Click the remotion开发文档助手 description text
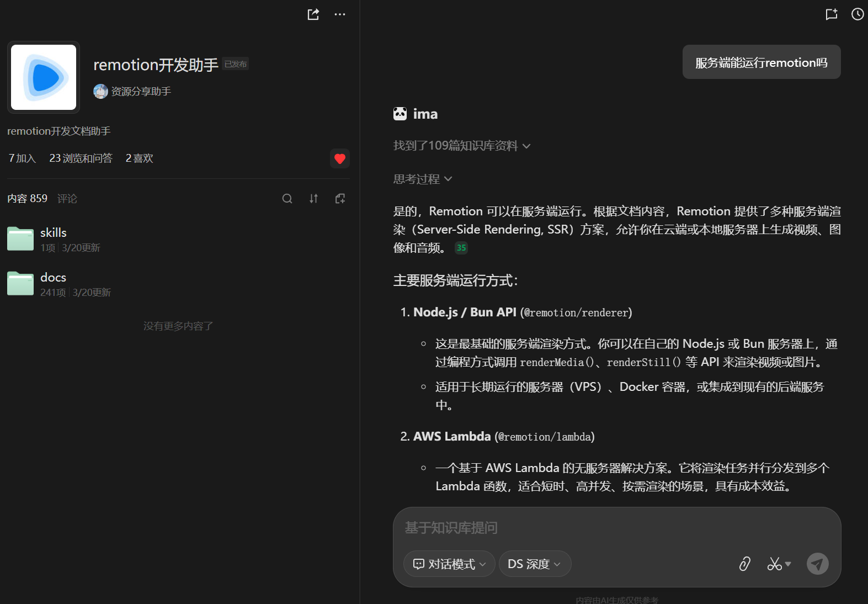Viewport: 868px width, 604px height. (x=59, y=131)
